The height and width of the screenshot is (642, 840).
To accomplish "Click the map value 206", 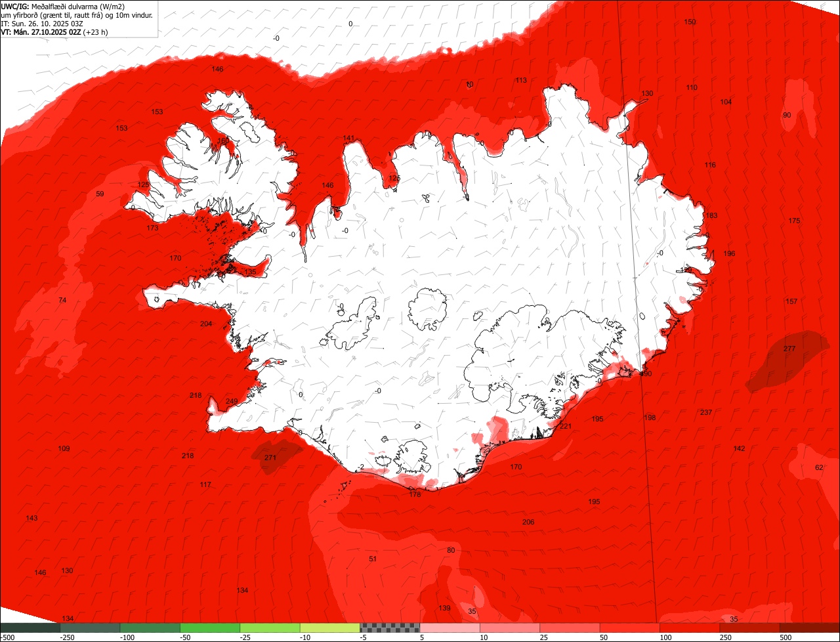I will point(528,522).
